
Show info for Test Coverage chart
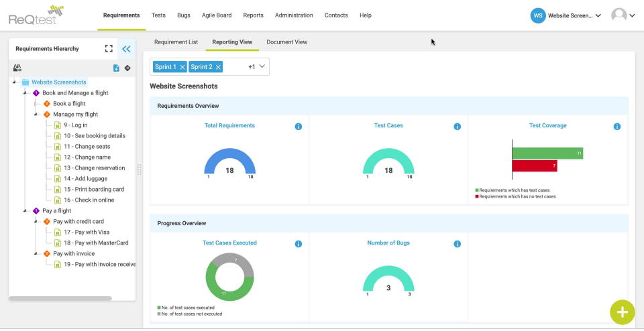[x=617, y=127]
